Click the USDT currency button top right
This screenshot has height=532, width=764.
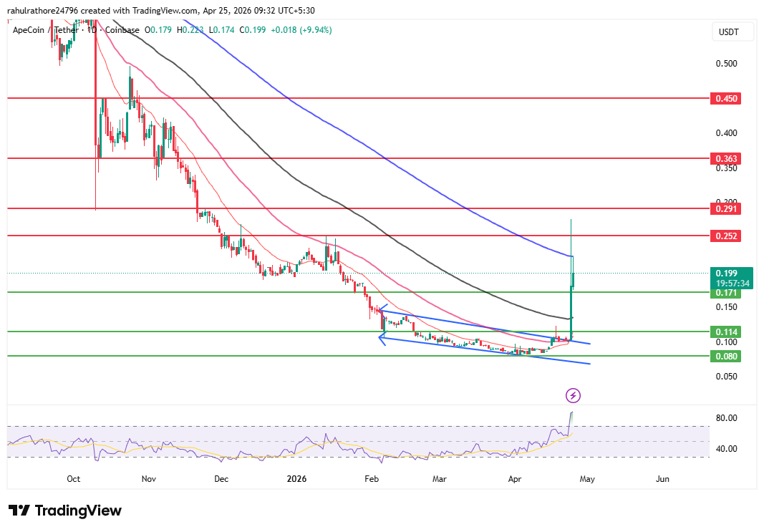tap(732, 32)
